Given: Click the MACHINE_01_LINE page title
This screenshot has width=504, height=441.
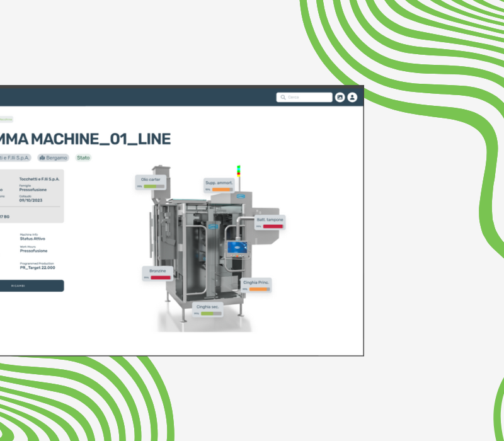Looking at the screenshot, I should tap(85, 139).
